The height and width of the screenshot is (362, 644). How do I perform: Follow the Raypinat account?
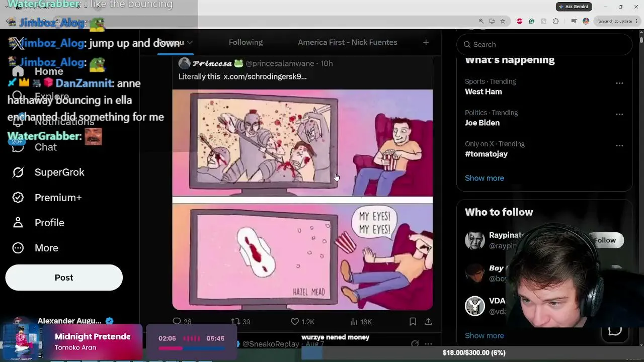605,240
